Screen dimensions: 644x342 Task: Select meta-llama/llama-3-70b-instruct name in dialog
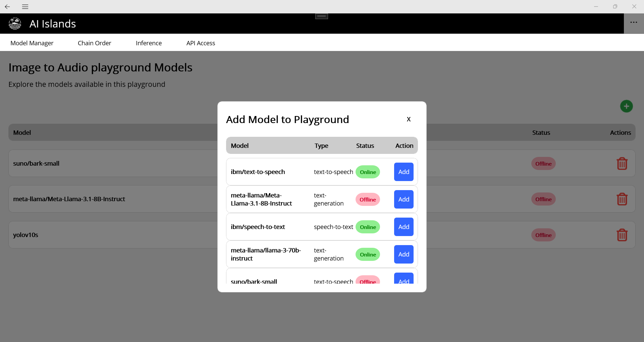[x=266, y=254]
